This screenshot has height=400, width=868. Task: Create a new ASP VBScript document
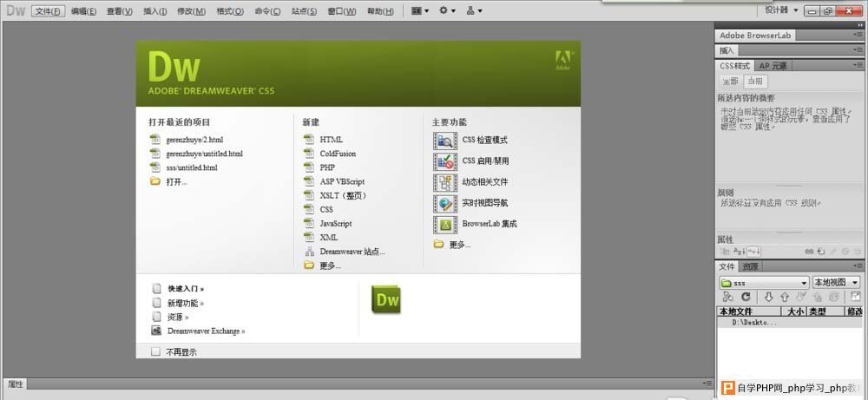(x=342, y=181)
